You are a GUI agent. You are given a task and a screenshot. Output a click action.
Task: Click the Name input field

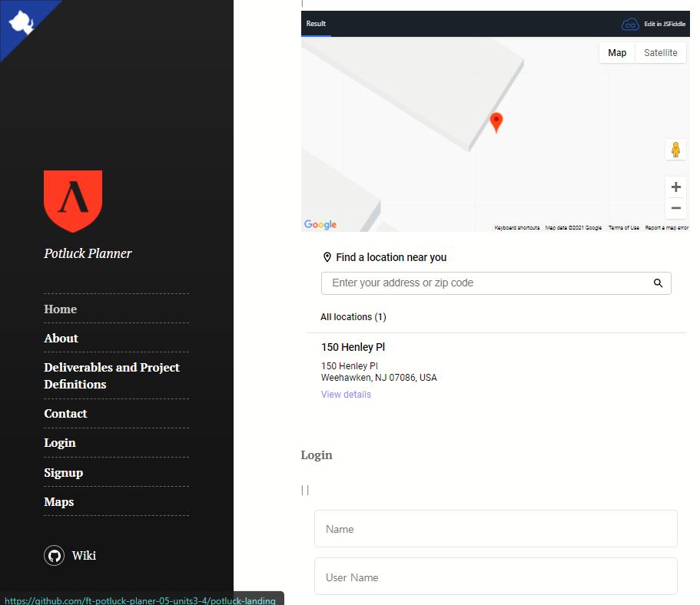point(496,529)
